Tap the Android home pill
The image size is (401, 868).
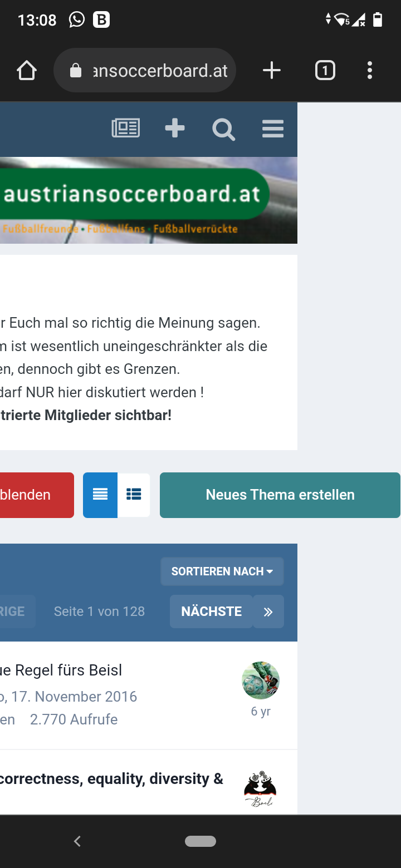click(x=200, y=841)
